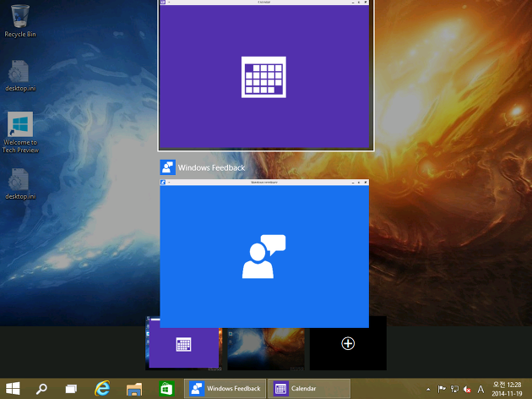Select the Calendar window preview
This screenshot has height=399, width=532.
[266, 74]
